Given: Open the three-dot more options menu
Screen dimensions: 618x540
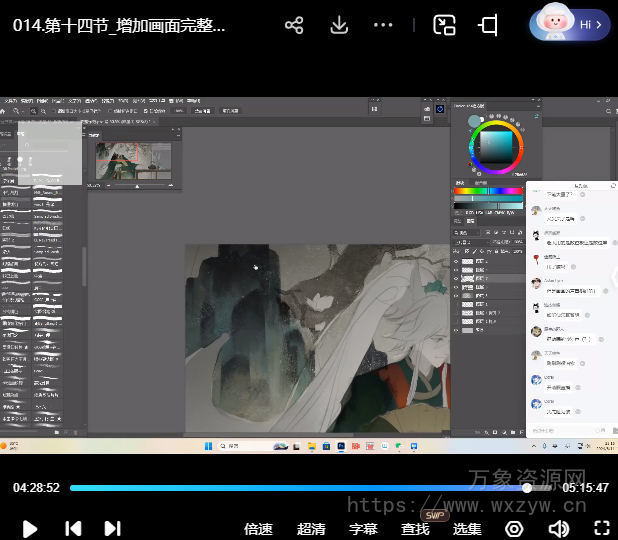Looking at the screenshot, I should [x=383, y=26].
